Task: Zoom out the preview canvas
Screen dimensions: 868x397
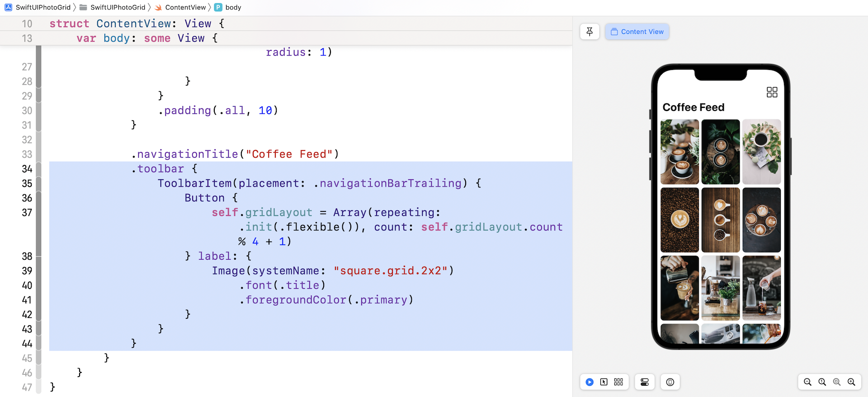Action: click(x=807, y=382)
